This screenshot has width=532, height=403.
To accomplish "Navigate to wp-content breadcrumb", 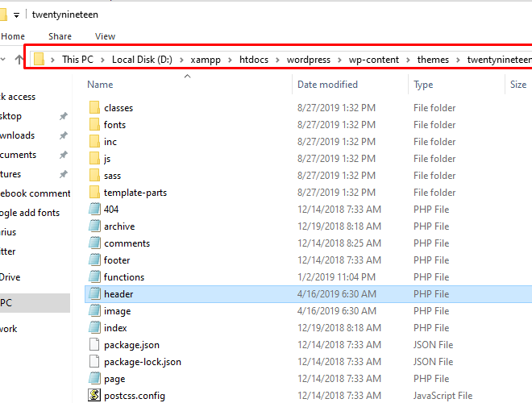I will click(x=373, y=60).
